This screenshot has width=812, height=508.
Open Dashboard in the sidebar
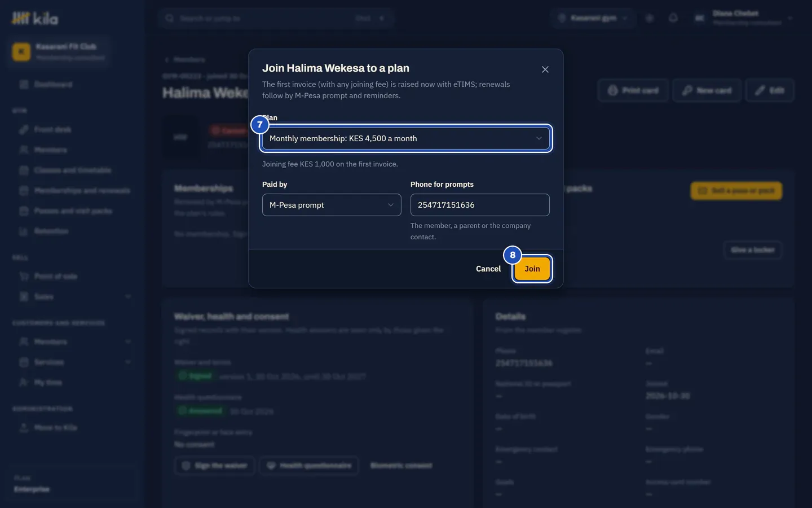pos(73,85)
